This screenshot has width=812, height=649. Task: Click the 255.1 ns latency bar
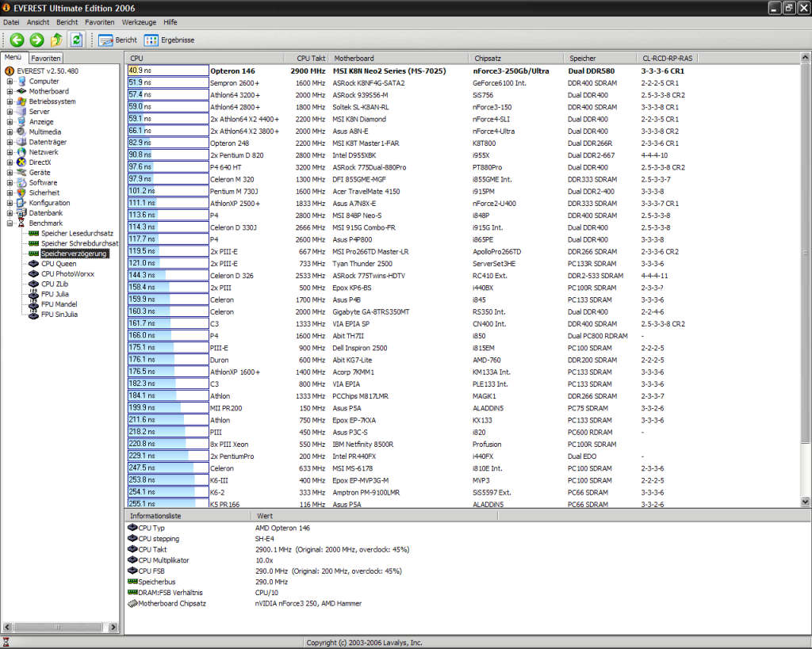pyautogui.click(x=168, y=503)
